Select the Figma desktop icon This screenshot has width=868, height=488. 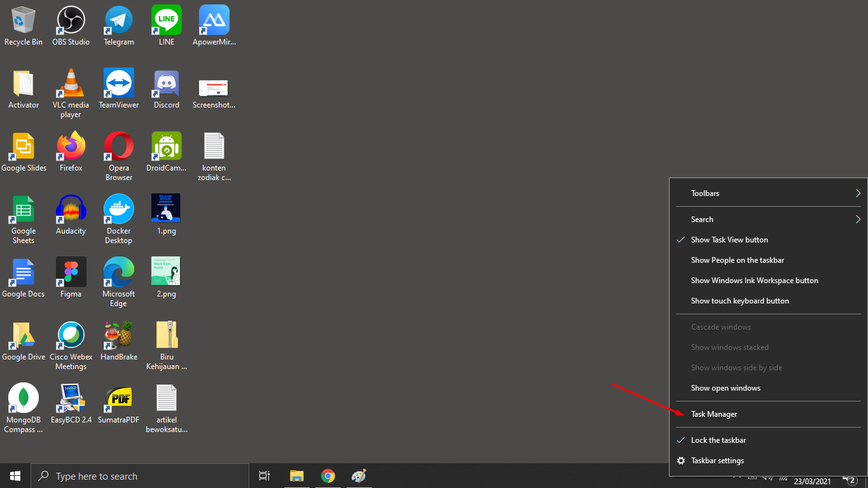71,277
